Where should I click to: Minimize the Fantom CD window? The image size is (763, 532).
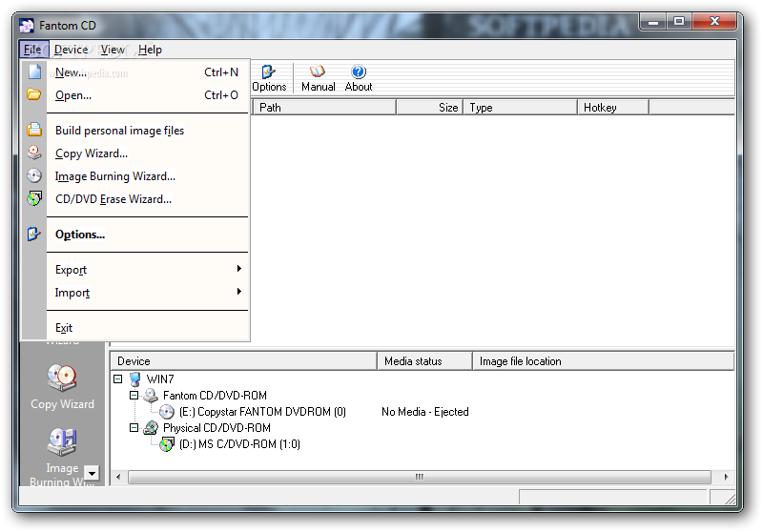653,22
